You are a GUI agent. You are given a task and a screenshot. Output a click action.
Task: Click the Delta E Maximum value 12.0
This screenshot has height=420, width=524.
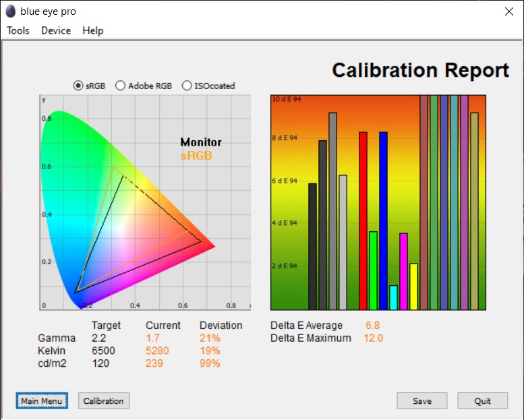(x=373, y=338)
